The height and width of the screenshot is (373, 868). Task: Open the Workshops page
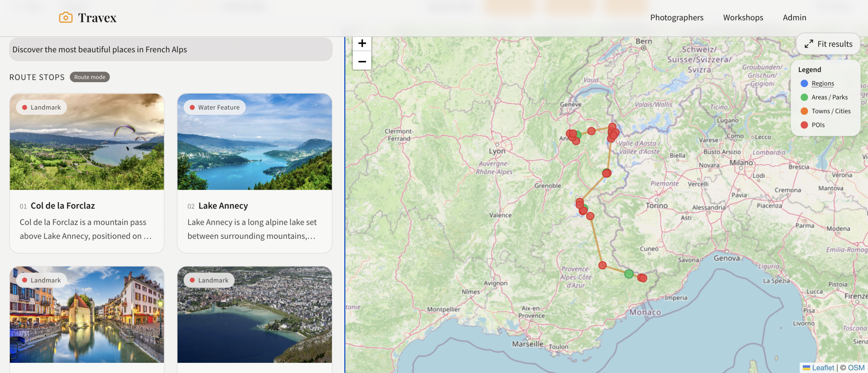[743, 17]
